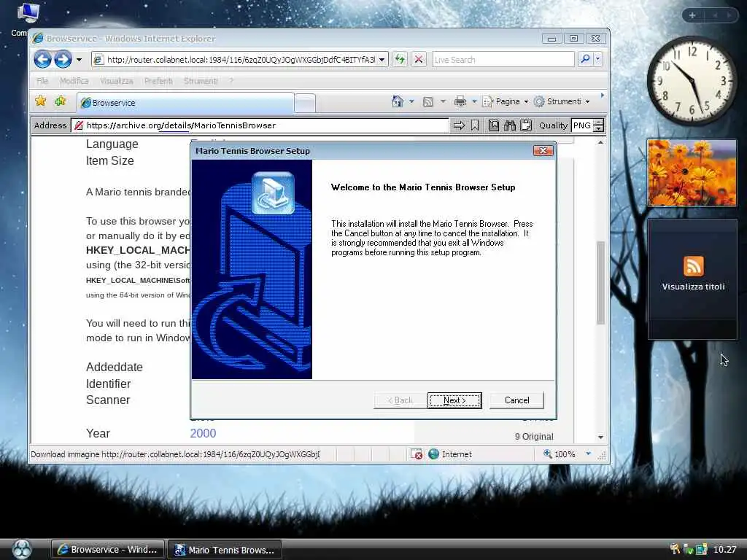Click the Browservice bookmark icon
747x560 pixels.
(x=475, y=125)
